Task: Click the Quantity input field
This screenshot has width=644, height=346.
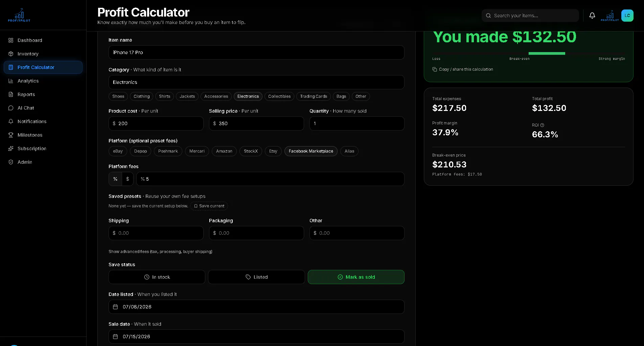Action: click(357, 123)
